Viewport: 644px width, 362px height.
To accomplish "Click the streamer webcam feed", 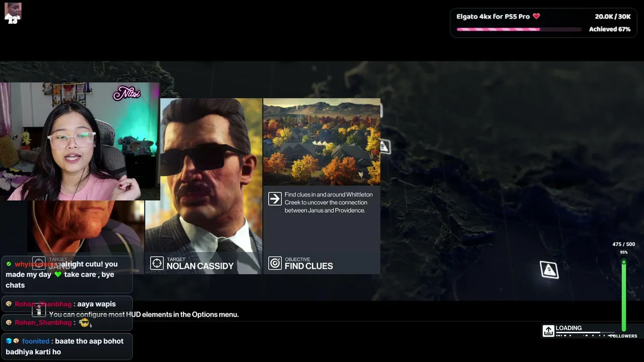I will click(x=80, y=141).
